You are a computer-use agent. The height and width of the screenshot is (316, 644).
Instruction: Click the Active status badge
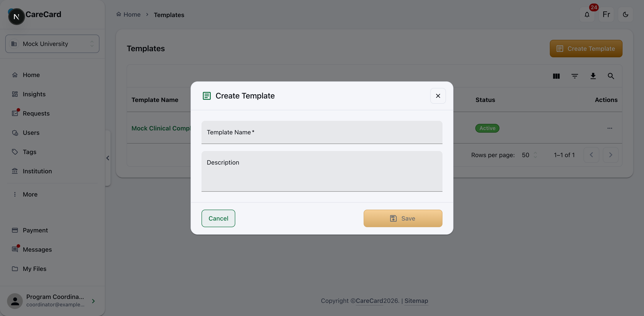point(487,128)
